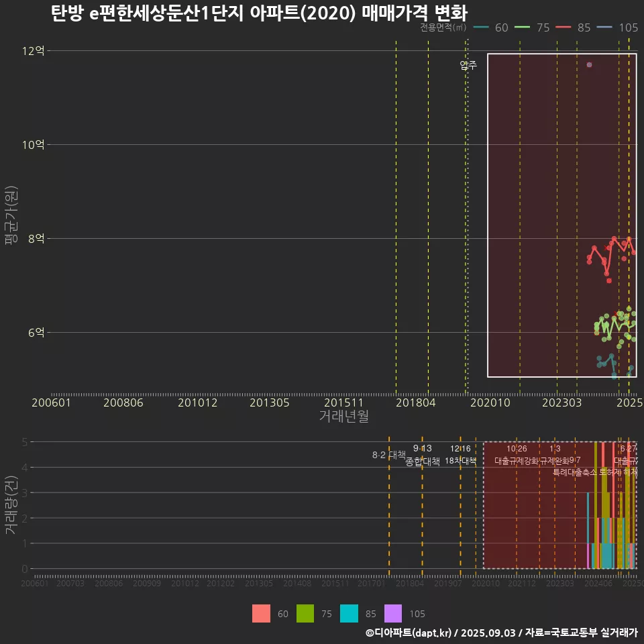Click the 8억 y-axis label

[36, 239]
